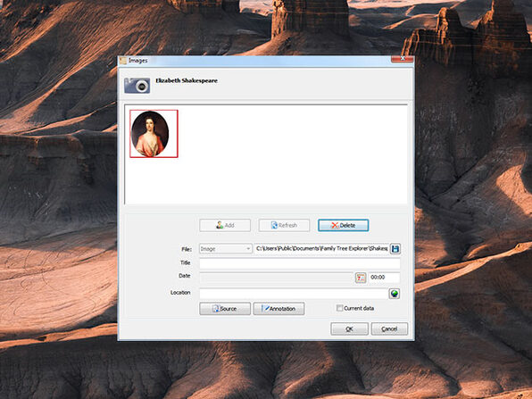Viewport: 532px width, 399px height.
Task: Click the file path text field
Action: (321, 249)
